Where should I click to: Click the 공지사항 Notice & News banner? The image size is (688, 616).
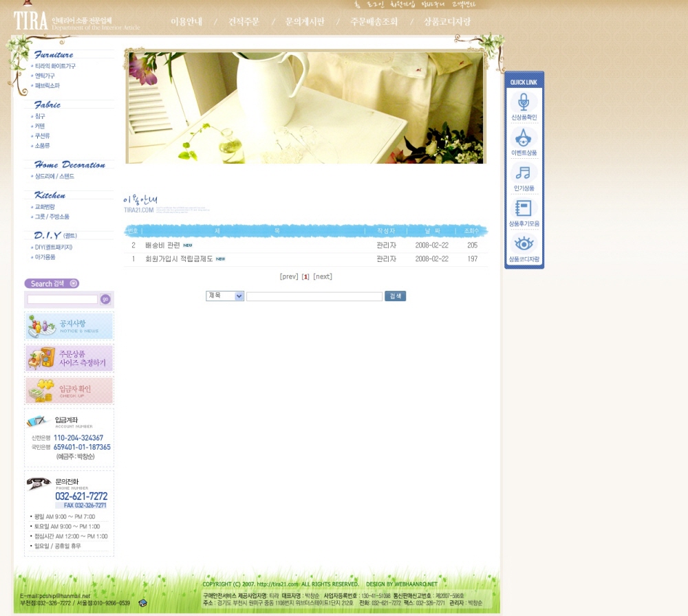69,327
